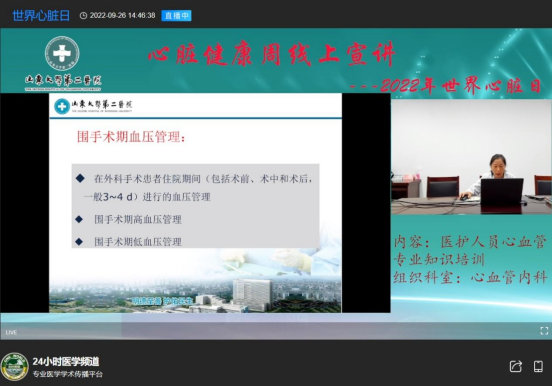Click the hospital round logo in banner
Viewport: 553px width, 387px height.
pyautogui.click(x=62, y=53)
